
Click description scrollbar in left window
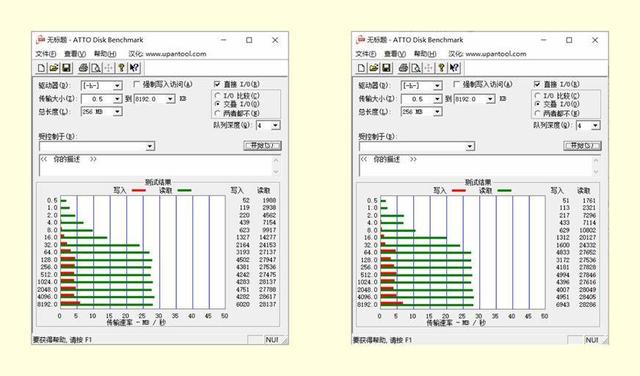pyautogui.click(x=276, y=166)
